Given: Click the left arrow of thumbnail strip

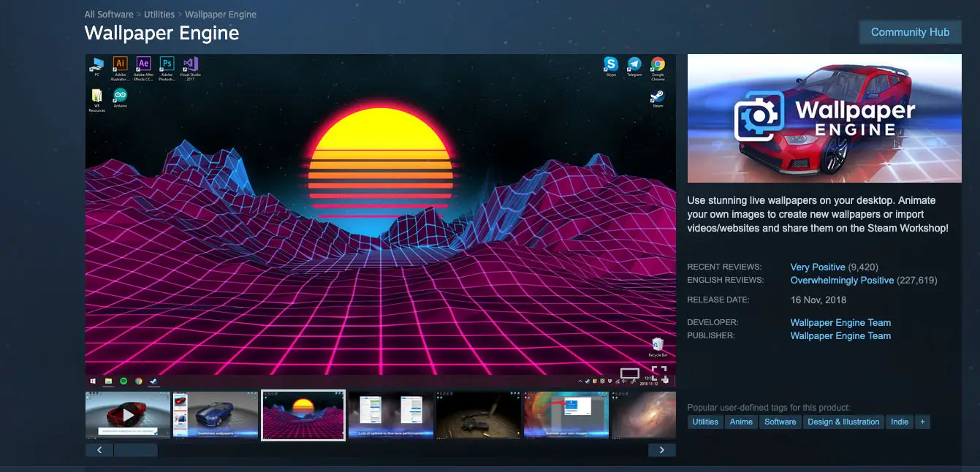Looking at the screenshot, I should coord(99,450).
